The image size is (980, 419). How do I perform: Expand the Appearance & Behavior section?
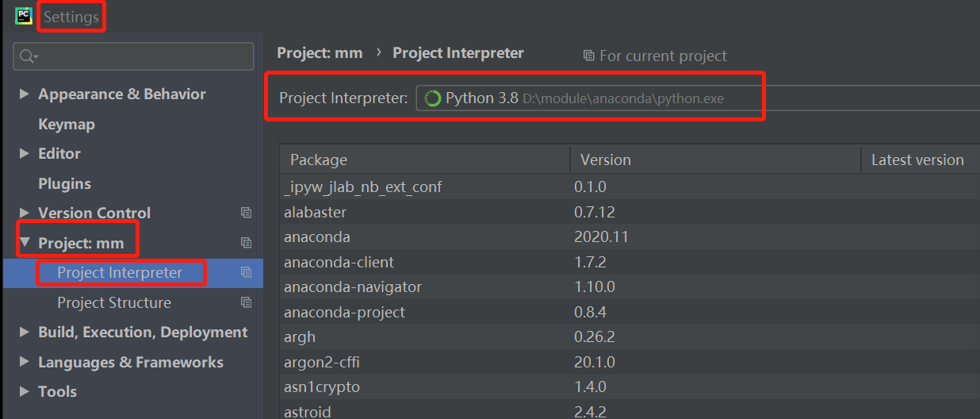pyautogui.click(x=25, y=94)
